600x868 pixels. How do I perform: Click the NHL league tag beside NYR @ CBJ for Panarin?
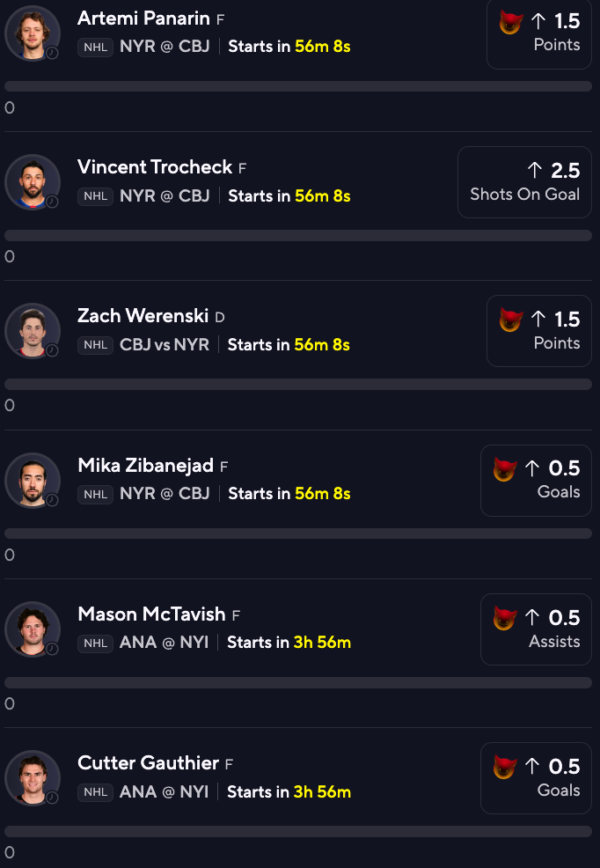pos(95,47)
